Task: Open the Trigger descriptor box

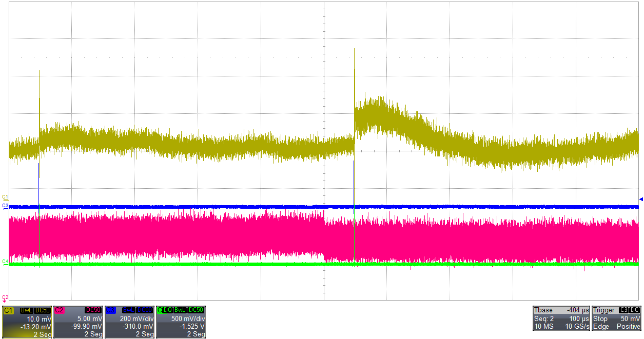Action: click(x=616, y=318)
